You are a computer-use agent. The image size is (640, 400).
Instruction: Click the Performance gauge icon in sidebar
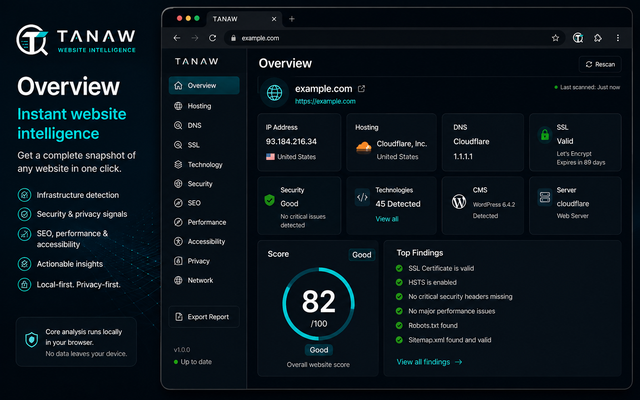click(178, 222)
